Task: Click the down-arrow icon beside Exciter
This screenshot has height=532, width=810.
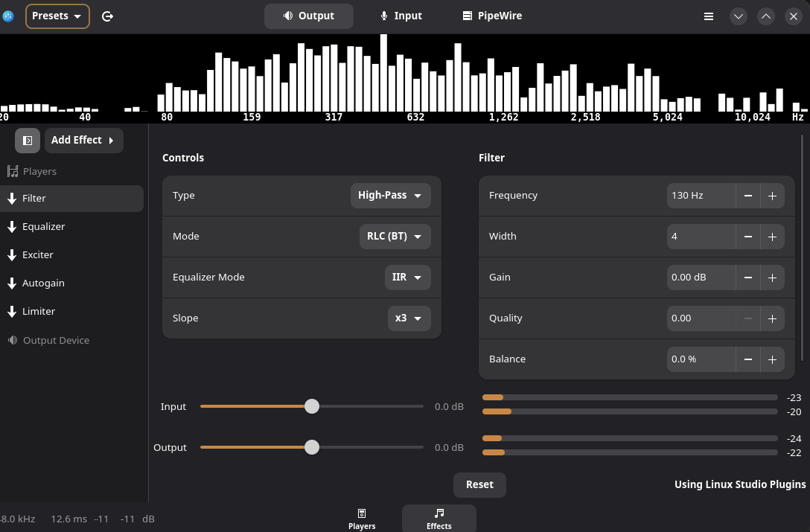Action: click(x=12, y=255)
